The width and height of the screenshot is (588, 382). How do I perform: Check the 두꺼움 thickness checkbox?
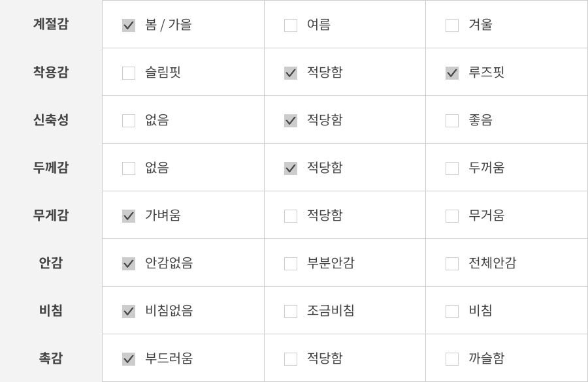pos(452,168)
